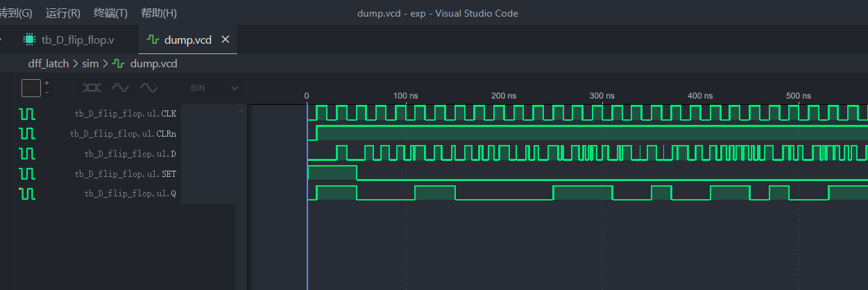Open the 运行(R) run menu

coord(62,13)
